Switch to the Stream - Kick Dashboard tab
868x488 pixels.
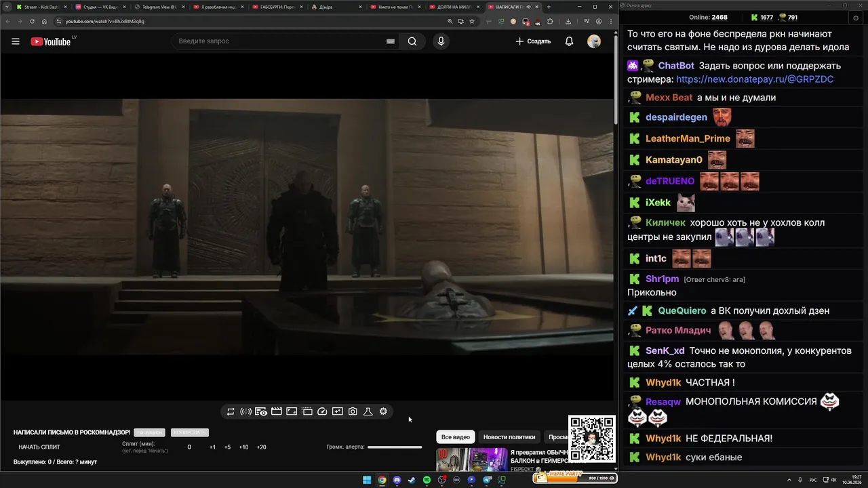[x=41, y=7]
